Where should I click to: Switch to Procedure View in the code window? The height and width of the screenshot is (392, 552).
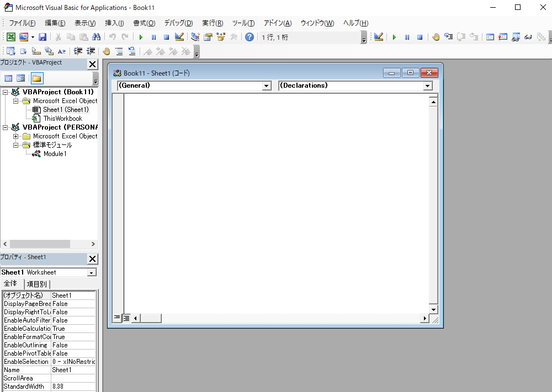tap(117, 318)
